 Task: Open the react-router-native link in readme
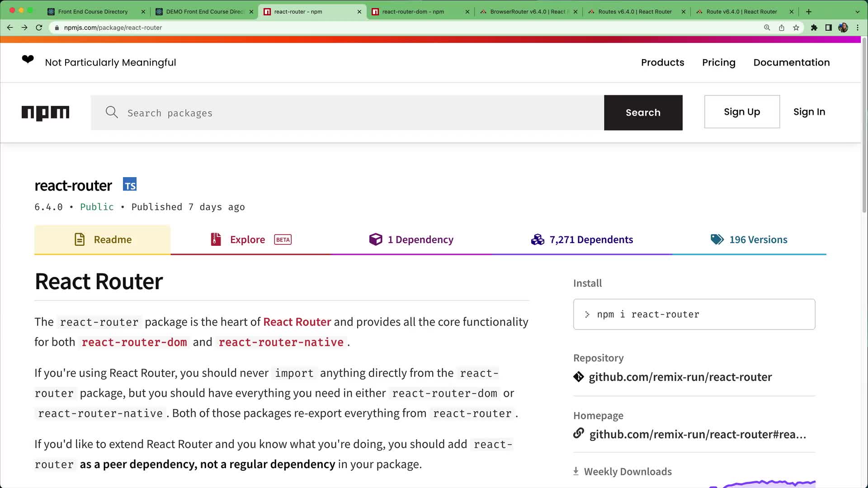click(281, 342)
